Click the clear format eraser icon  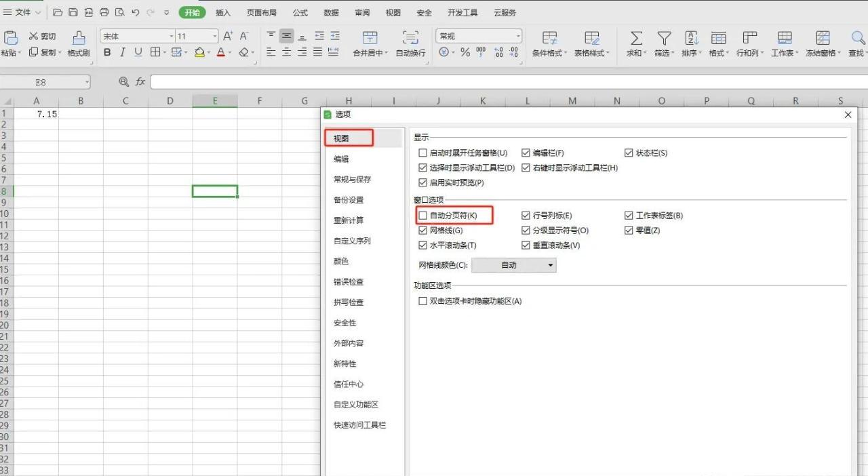[243, 52]
